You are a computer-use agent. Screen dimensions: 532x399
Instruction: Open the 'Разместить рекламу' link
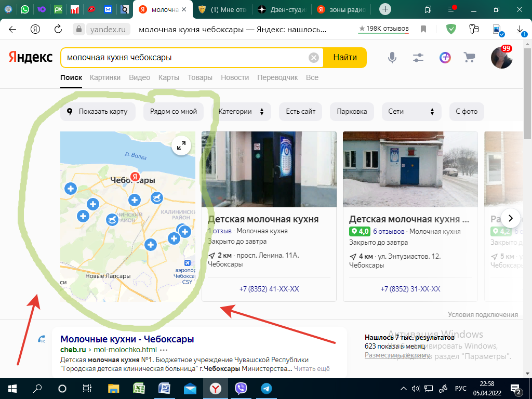(397, 355)
